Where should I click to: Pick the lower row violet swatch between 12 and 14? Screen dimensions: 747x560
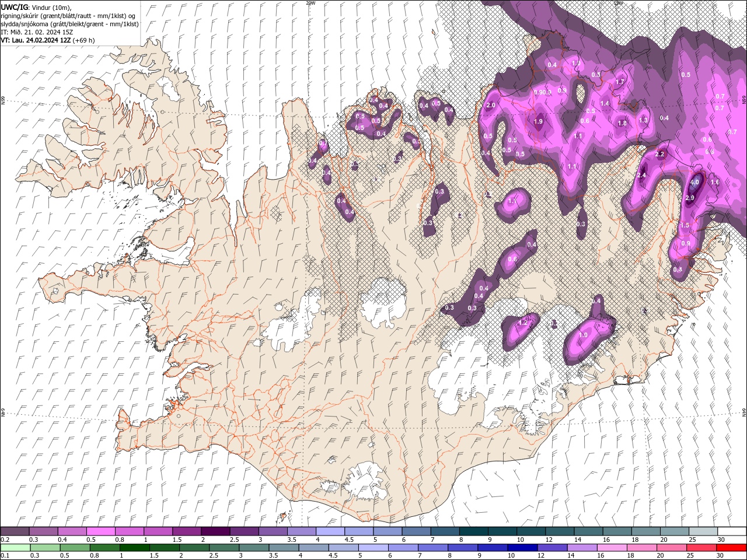tap(551, 548)
